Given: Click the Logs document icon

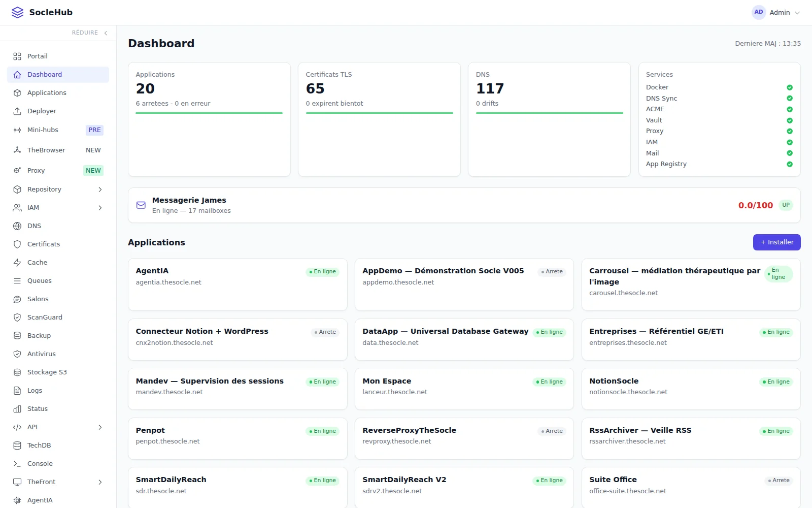Looking at the screenshot, I should click(17, 391).
